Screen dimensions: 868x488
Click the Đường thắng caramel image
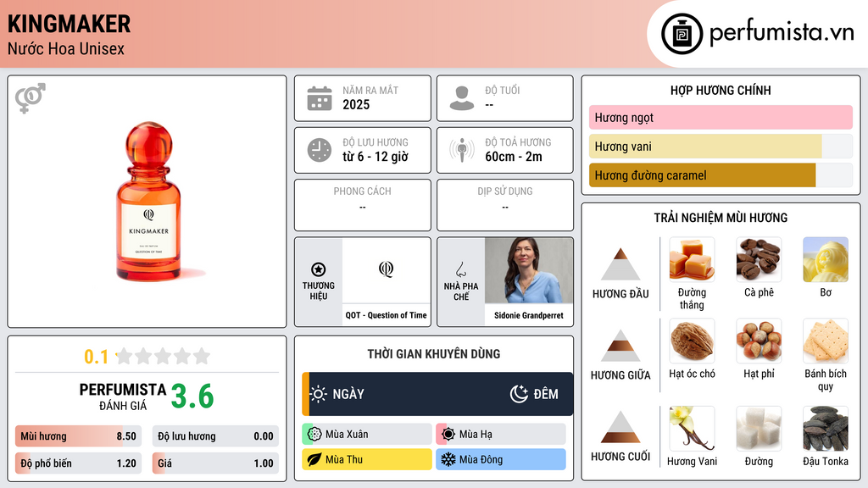point(692,259)
